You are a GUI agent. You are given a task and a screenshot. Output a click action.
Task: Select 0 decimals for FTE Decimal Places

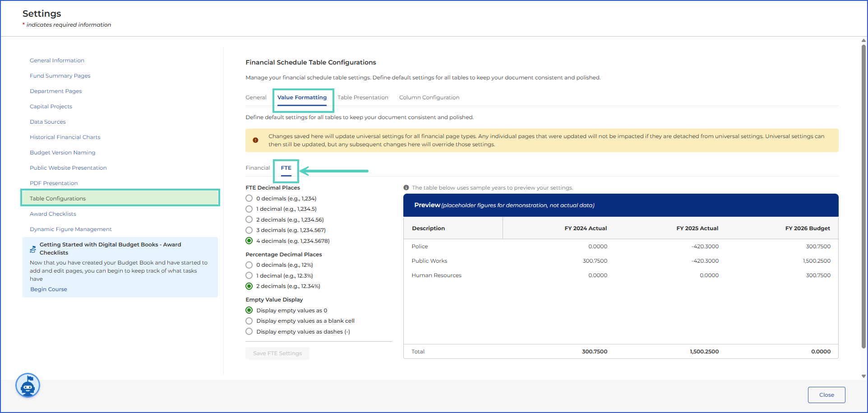[x=249, y=199]
